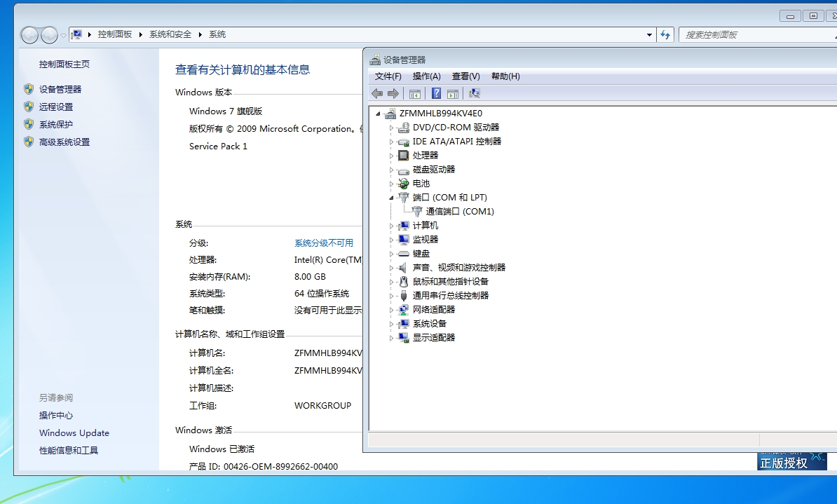Click Back arrow in Device Manager toolbar
This screenshot has width=837, height=504.
click(x=377, y=94)
